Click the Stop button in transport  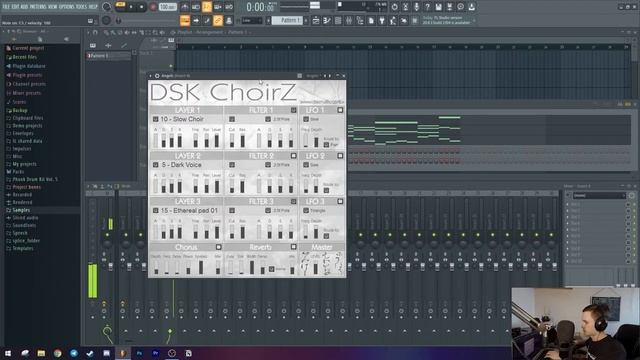[x=142, y=7]
